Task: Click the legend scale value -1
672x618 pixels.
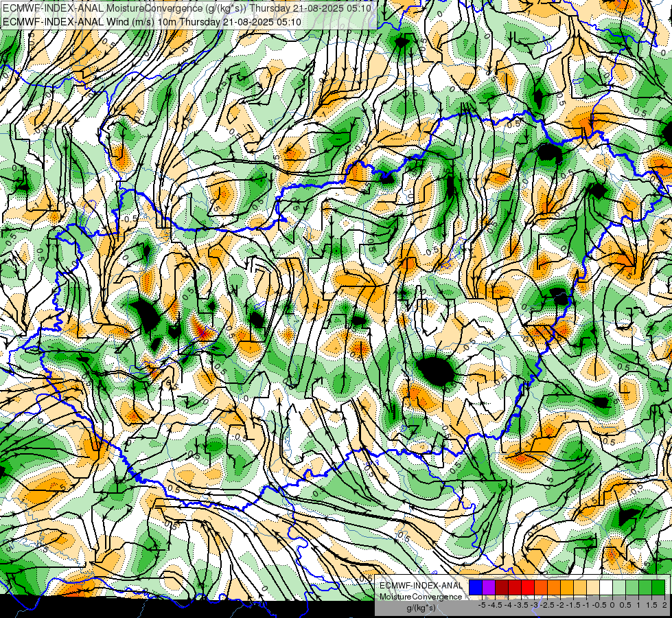Action: (586, 605)
